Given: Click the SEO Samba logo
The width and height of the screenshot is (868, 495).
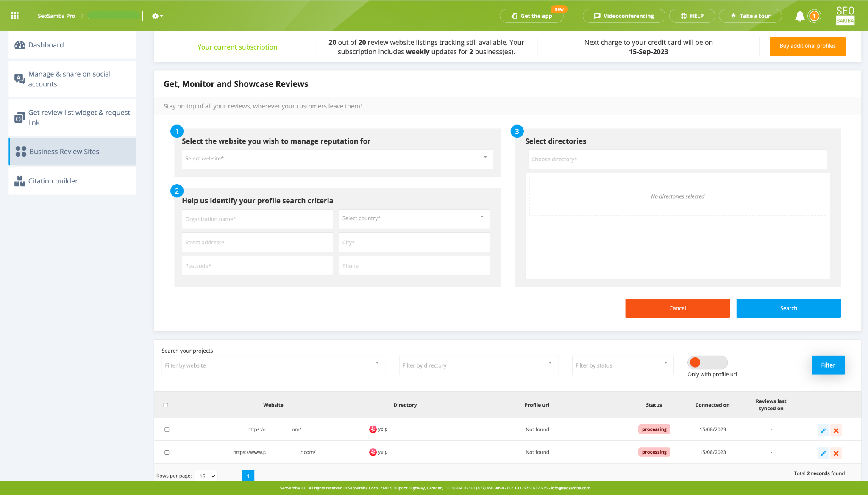Looking at the screenshot, I should tap(845, 16).
